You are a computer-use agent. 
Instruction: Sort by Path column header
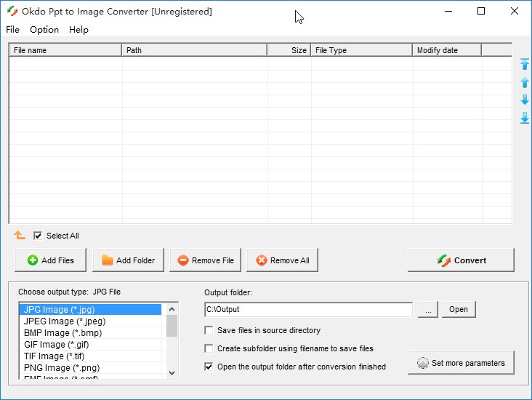(x=194, y=50)
